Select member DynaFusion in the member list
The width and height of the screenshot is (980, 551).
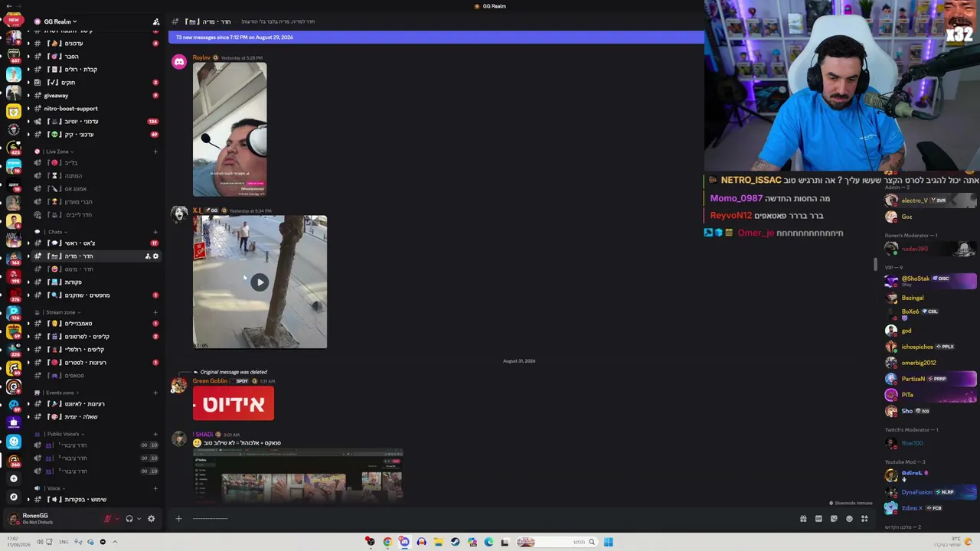(930, 492)
